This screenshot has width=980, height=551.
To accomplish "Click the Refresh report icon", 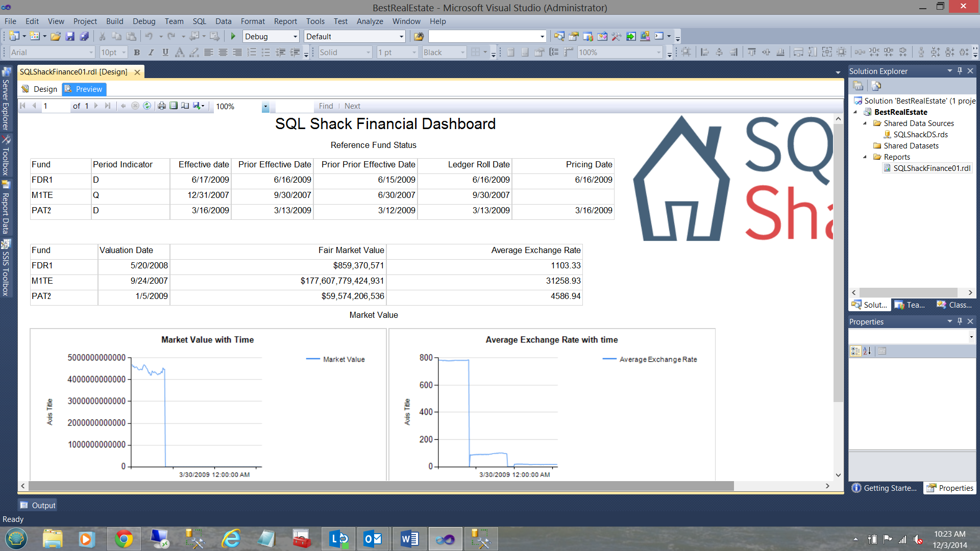I will click(147, 106).
